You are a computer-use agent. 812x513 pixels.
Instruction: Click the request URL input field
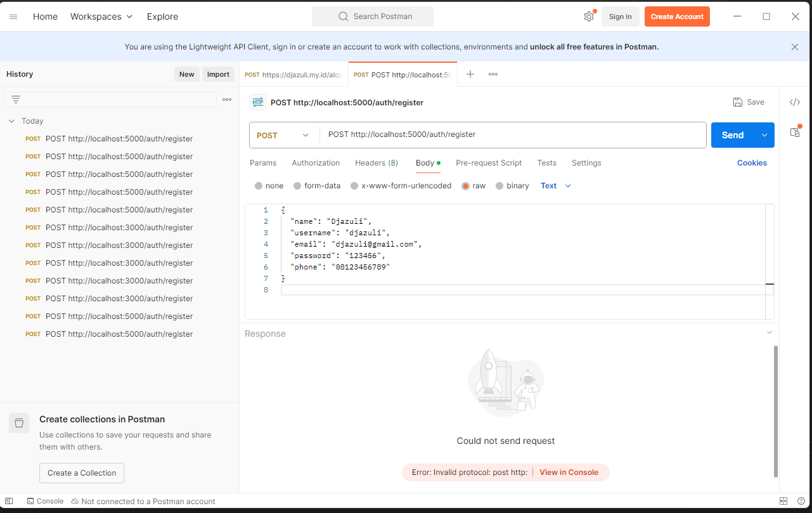point(513,135)
